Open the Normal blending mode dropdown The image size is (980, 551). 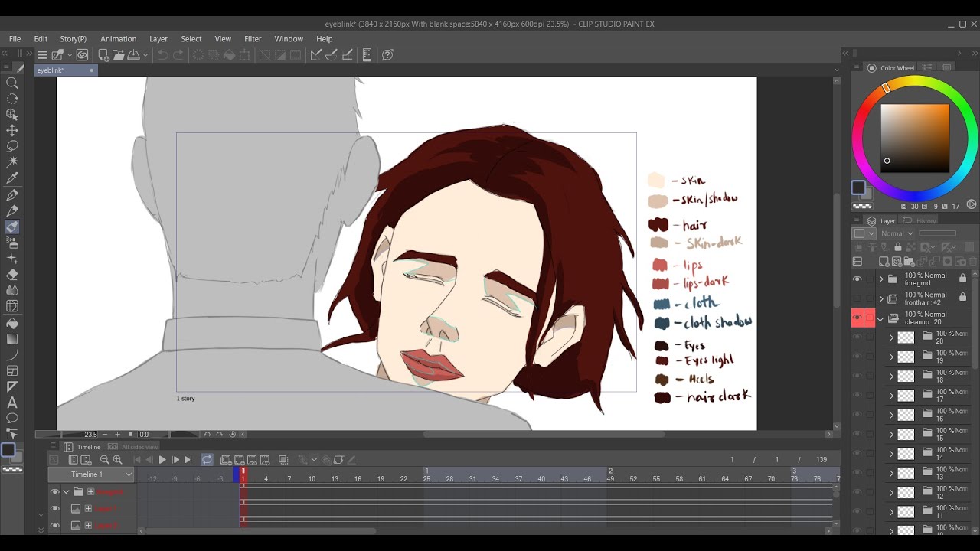[x=897, y=233]
